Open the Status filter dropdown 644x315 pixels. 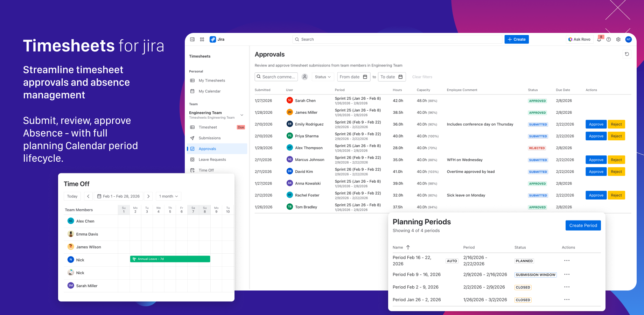(x=322, y=77)
